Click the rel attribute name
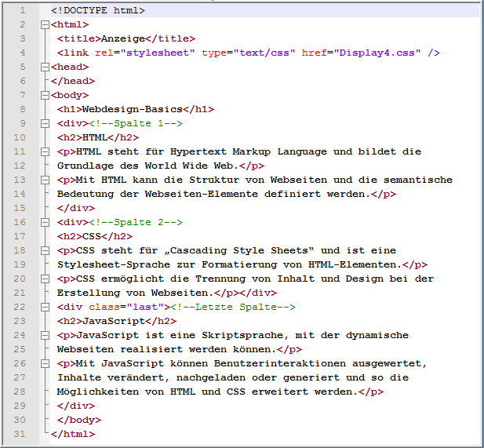The image size is (484, 448). [104, 53]
